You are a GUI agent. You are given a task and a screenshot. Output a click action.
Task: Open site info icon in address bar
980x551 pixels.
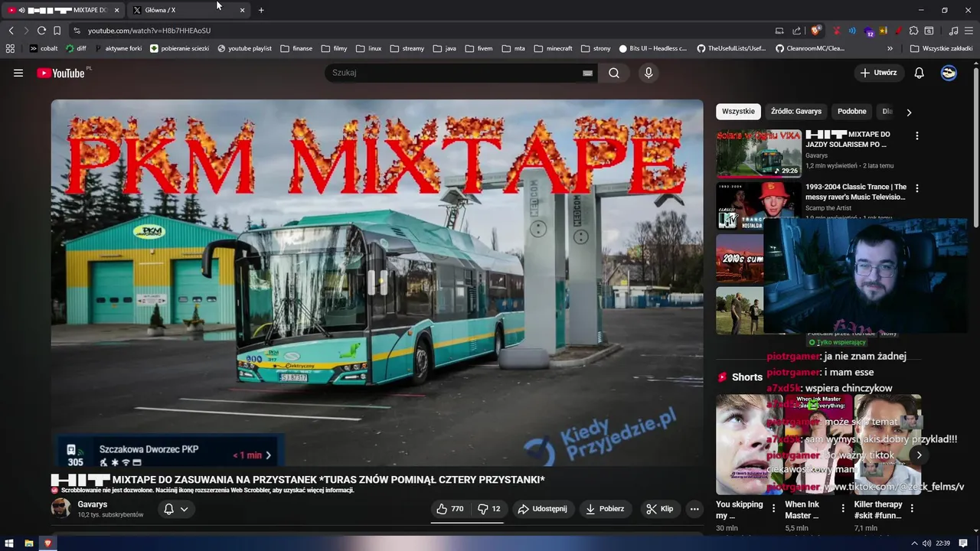[77, 31]
